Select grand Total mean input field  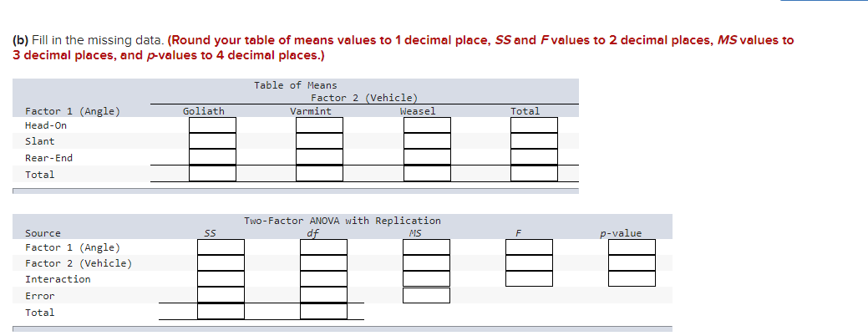coord(534,173)
